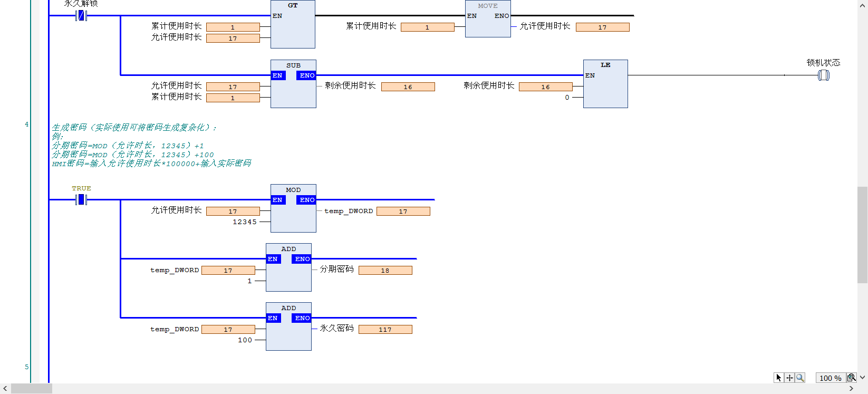This screenshot has width=868, height=394.
Task: Click the vertical scrollbar down arrow
Action: (863, 378)
